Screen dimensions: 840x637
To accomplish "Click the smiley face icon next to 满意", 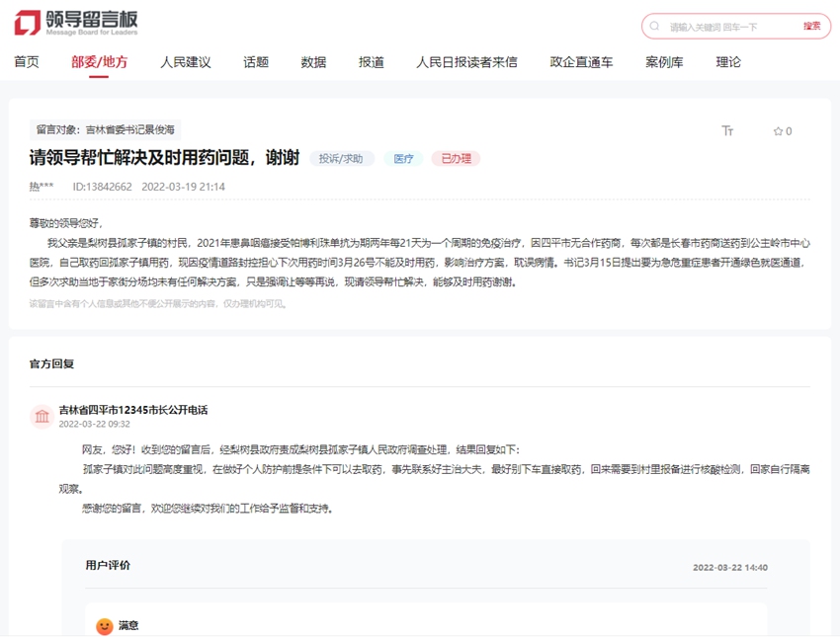I will [x=104, y=625].
